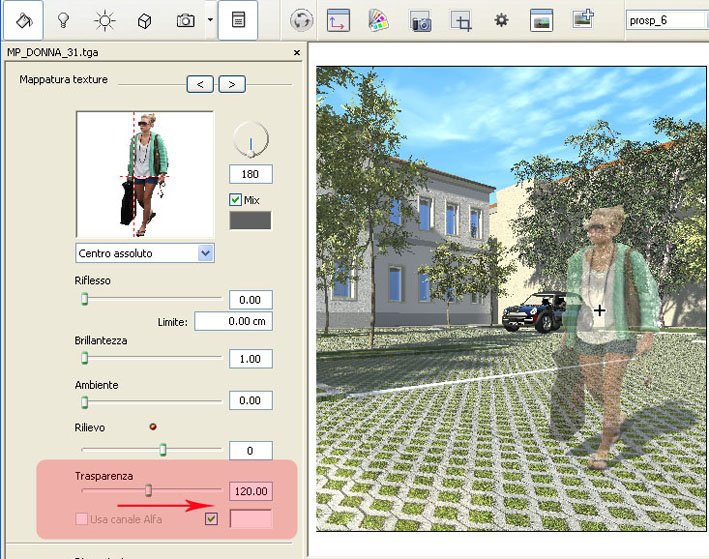Click the camera view tool icon
This screenshot has height=559, width=709.
pos(185,19)
